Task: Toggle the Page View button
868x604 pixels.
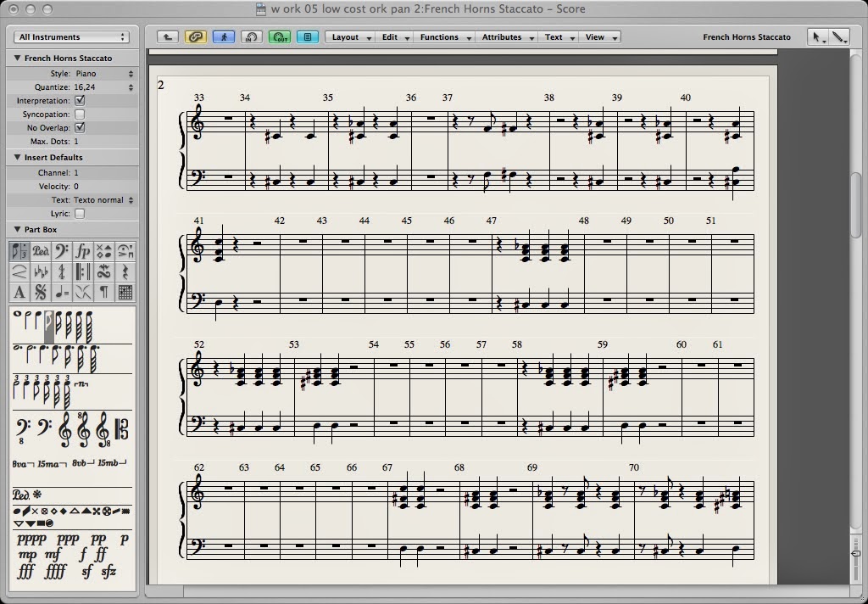Action: (x=308, y=37)
